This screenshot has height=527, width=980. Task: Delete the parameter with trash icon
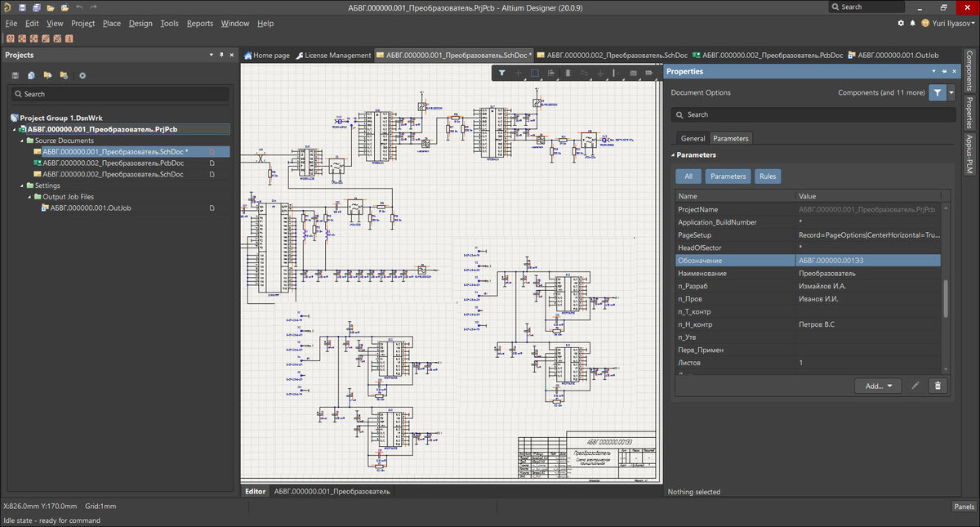938,386
